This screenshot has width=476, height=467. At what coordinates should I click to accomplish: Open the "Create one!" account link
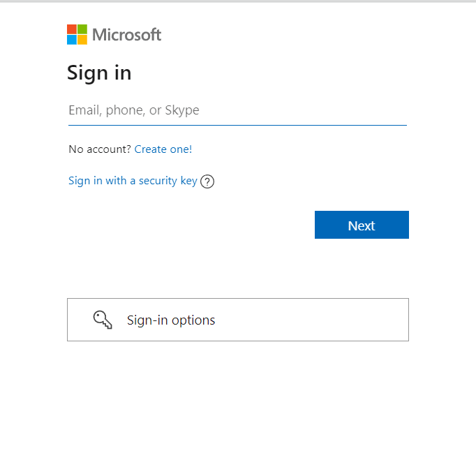[163, 149]
